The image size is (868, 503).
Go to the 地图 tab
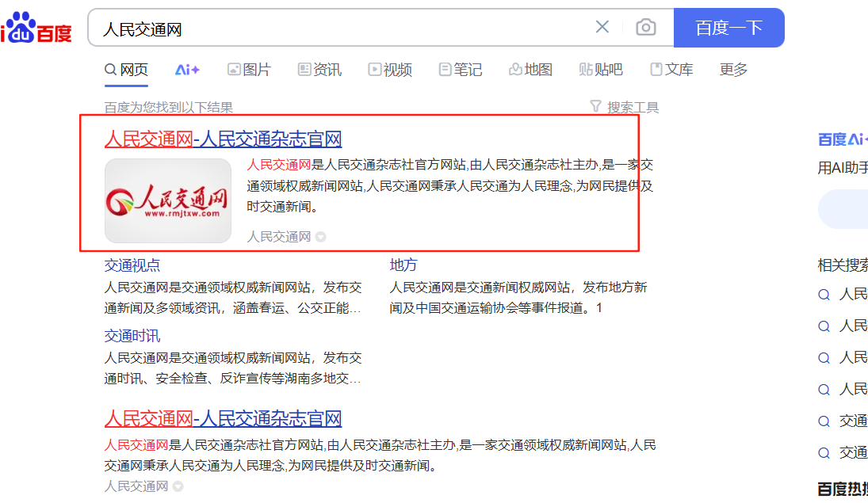click(531, 70)
